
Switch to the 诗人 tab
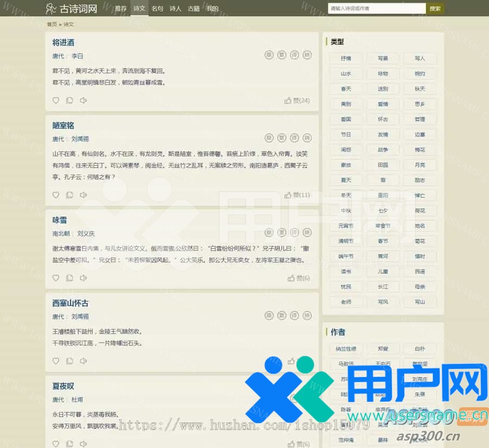(175, 9)
